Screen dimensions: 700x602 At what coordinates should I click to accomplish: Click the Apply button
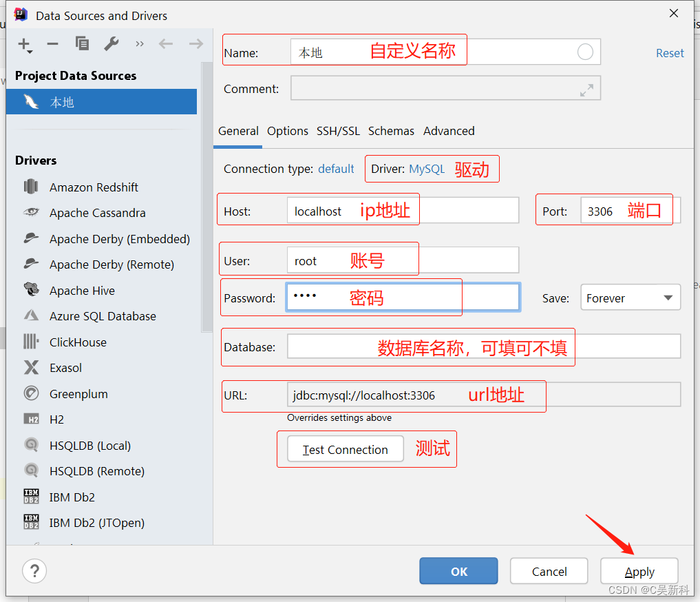[639, 571]
